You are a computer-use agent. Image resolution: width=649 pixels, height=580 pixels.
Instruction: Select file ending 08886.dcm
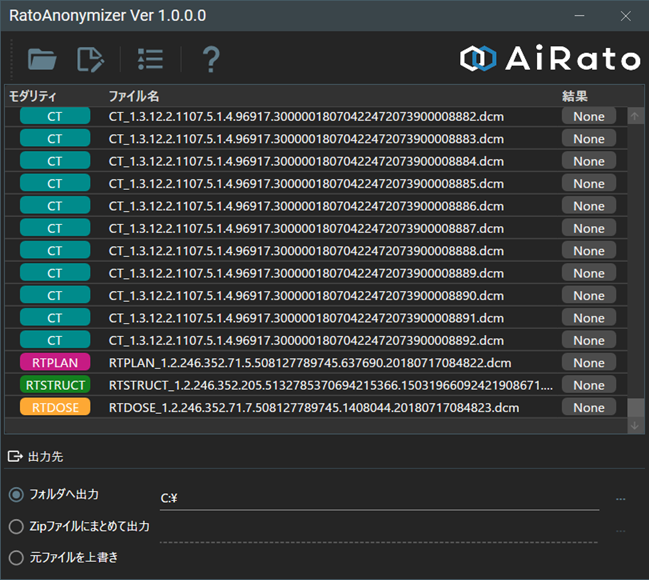click(x=306, y=206)
